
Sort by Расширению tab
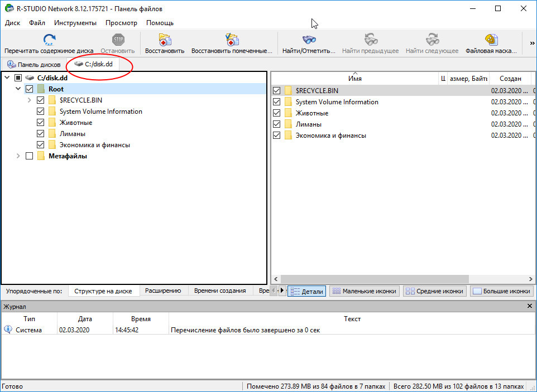coord(163,291)
